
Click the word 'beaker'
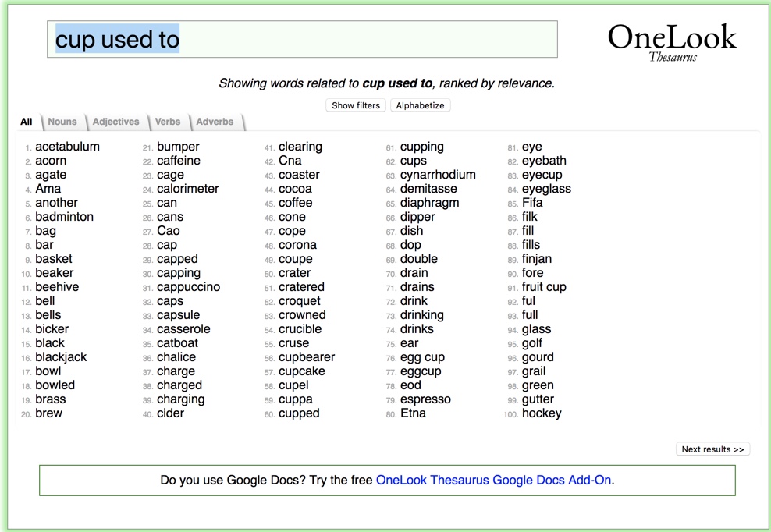[55, 273]
